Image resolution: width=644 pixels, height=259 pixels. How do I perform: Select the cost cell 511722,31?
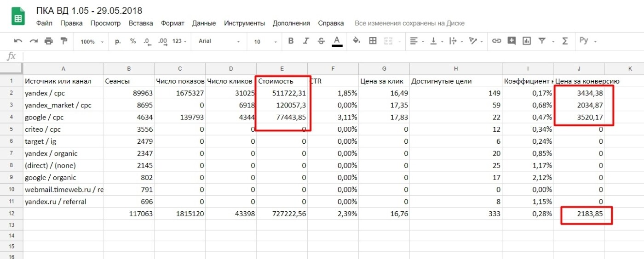click(282, 93)
